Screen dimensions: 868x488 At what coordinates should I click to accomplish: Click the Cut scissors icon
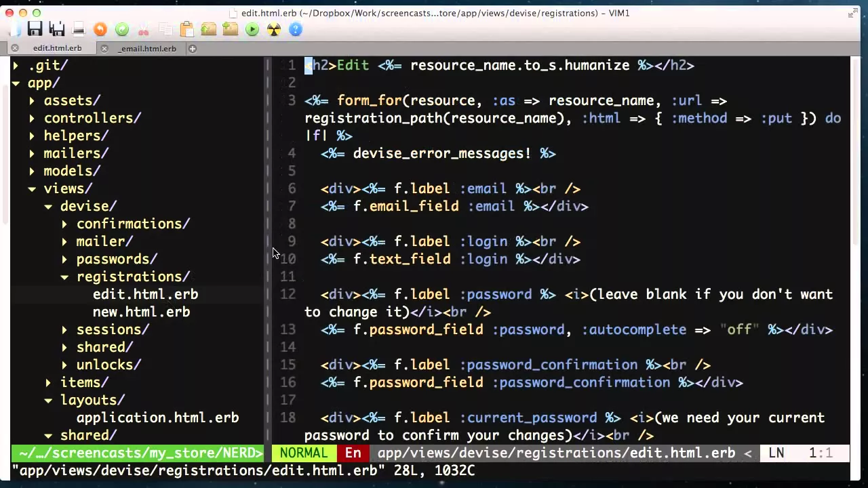(x=144, y=29)
